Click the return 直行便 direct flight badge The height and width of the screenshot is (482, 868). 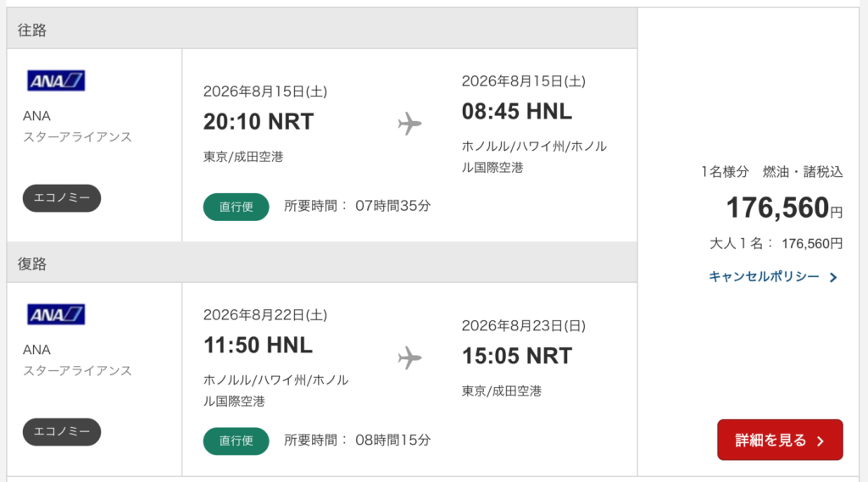pyautogui.click(x=236, y=440)
